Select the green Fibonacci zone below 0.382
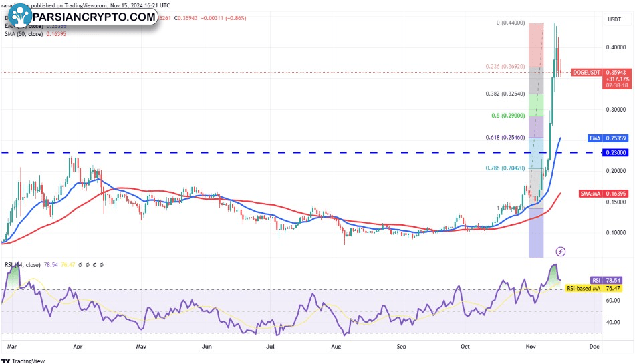The width and height of the screenshot is (635, 364). coord(536,105)
